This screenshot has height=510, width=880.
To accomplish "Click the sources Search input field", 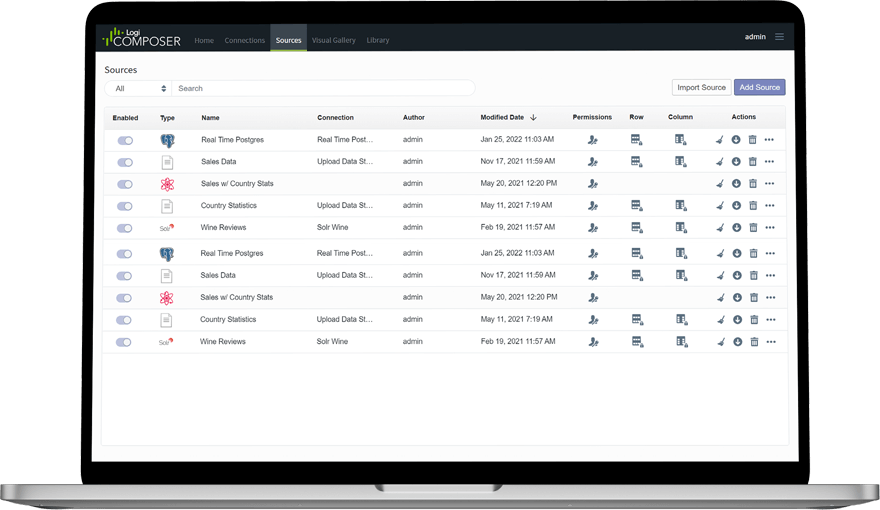I will click(x=322, y=88).
